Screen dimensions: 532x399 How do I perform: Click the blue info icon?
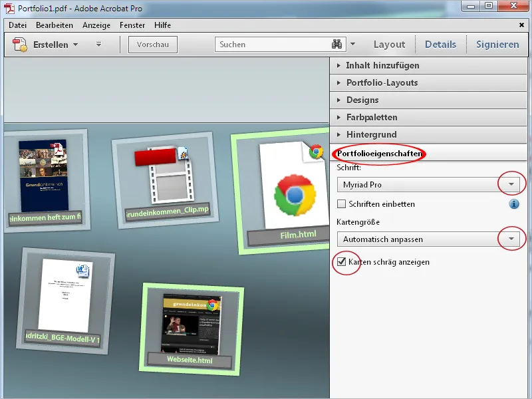click(x=514, y=204)
